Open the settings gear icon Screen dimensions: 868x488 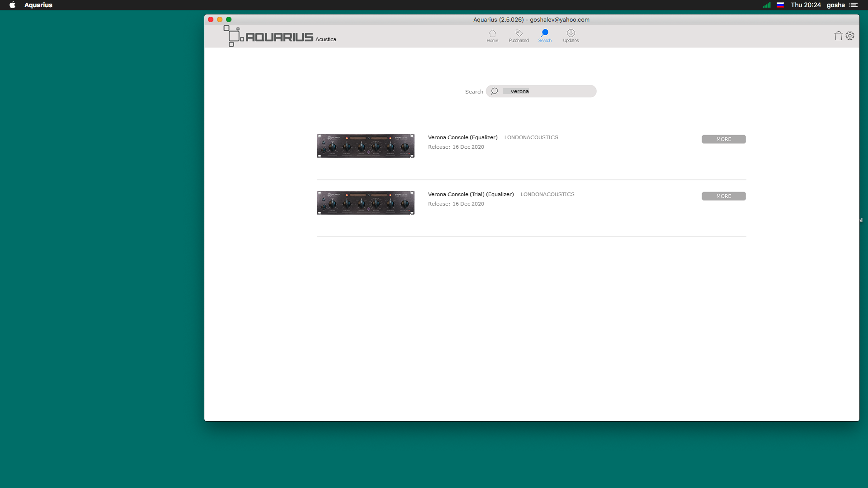[x=850, y=36]
